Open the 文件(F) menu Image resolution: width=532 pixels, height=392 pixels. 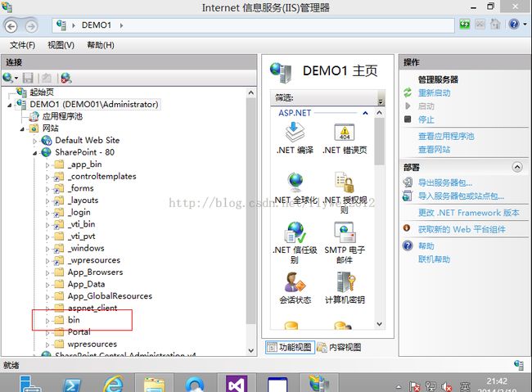tap(22, 45)
